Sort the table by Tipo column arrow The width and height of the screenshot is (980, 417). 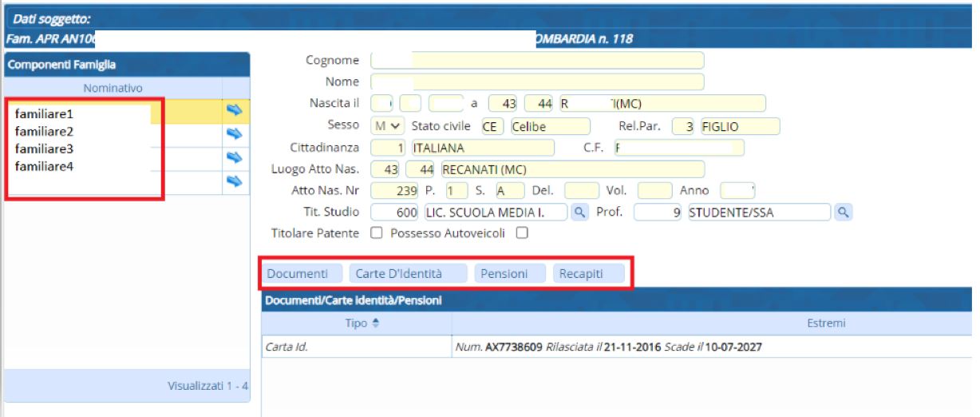375,324
